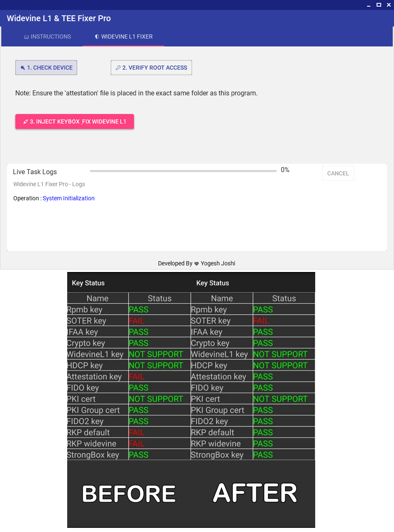
Task: Close the Widevine Fixer Pro window
Action: click(x=389, y=5)
